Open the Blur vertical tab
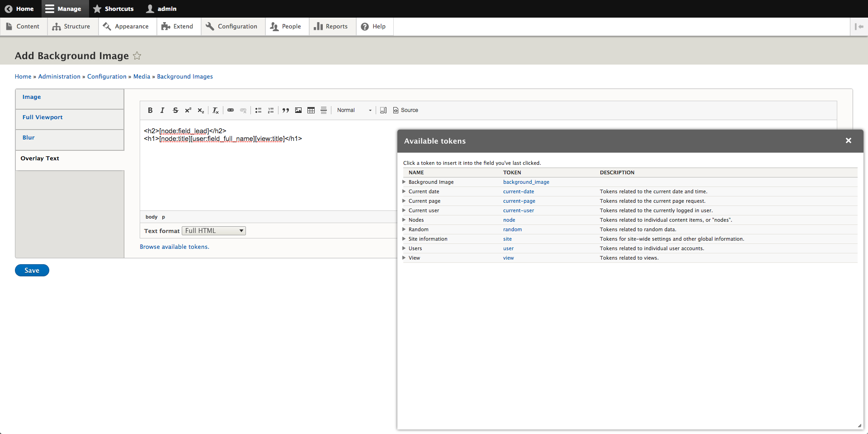 tap(28, 138)
